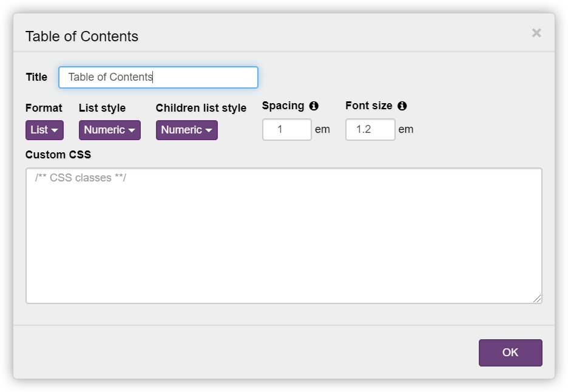Viewport: 568px width, 392px height.
Task: Open the Format List dropdown
Action: coord(44,130)
